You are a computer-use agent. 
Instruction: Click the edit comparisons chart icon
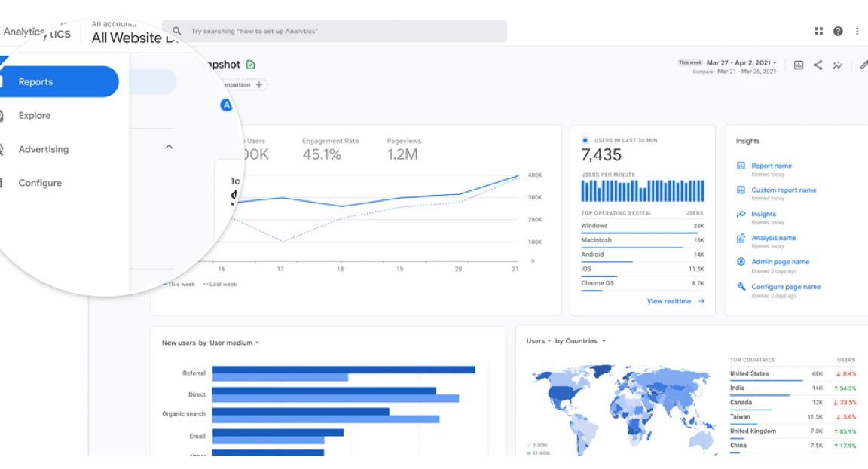click(799, 66)
